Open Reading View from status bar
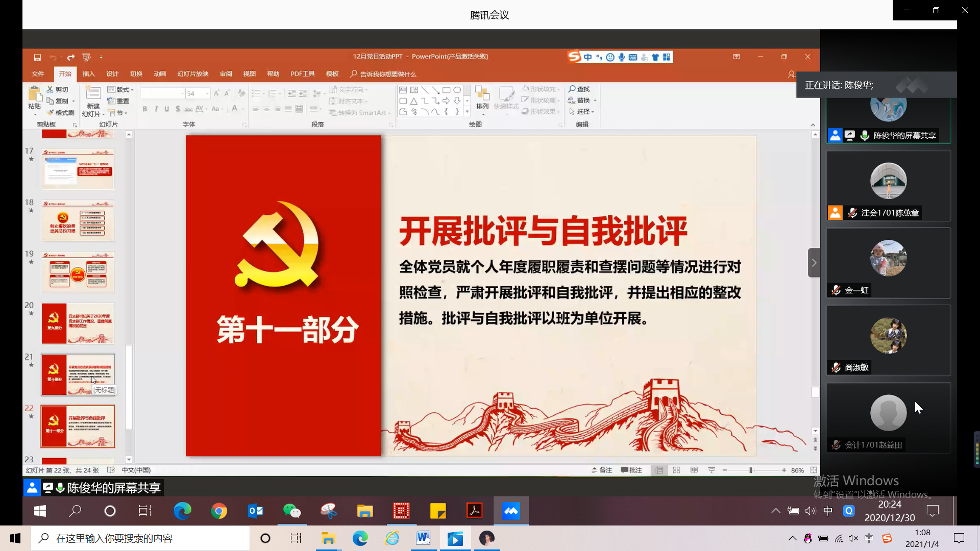The width and height of the screenshot is (980, 551). (x=694, y=470)
